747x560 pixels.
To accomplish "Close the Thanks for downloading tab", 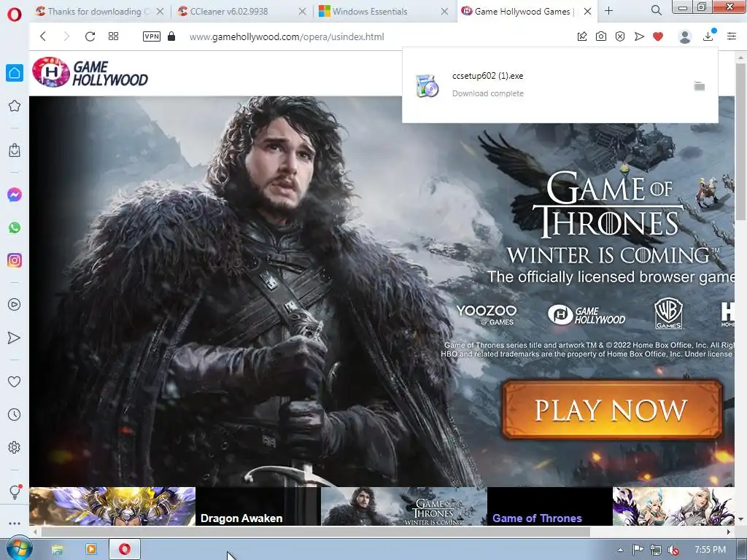I will 160,11.
